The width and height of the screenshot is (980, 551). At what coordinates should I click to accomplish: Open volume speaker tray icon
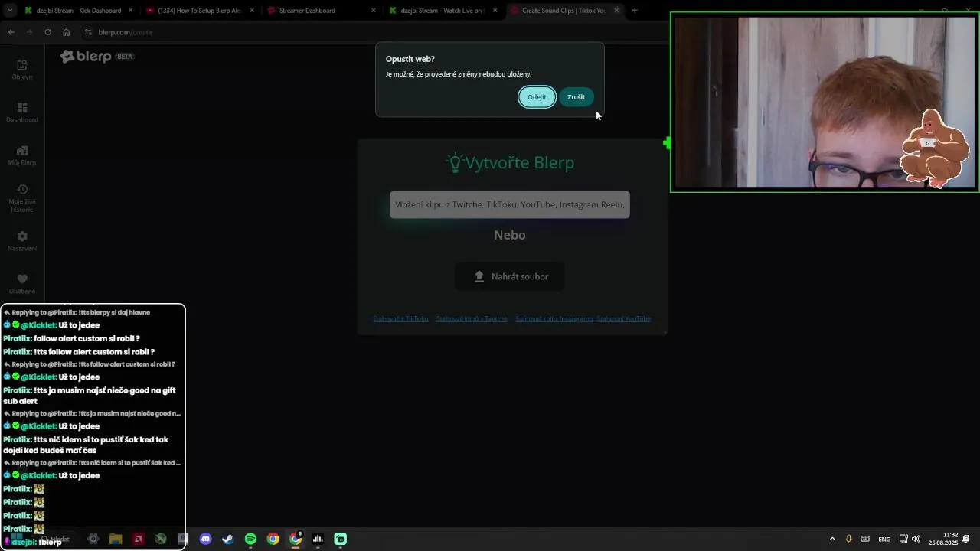916,539
